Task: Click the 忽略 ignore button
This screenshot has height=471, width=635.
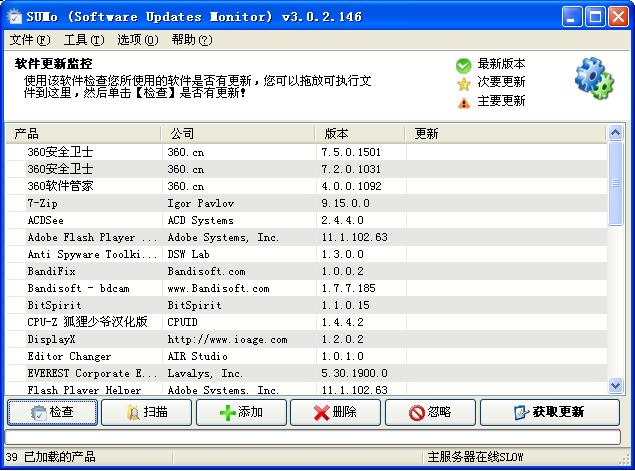Action: click(430, 412)
